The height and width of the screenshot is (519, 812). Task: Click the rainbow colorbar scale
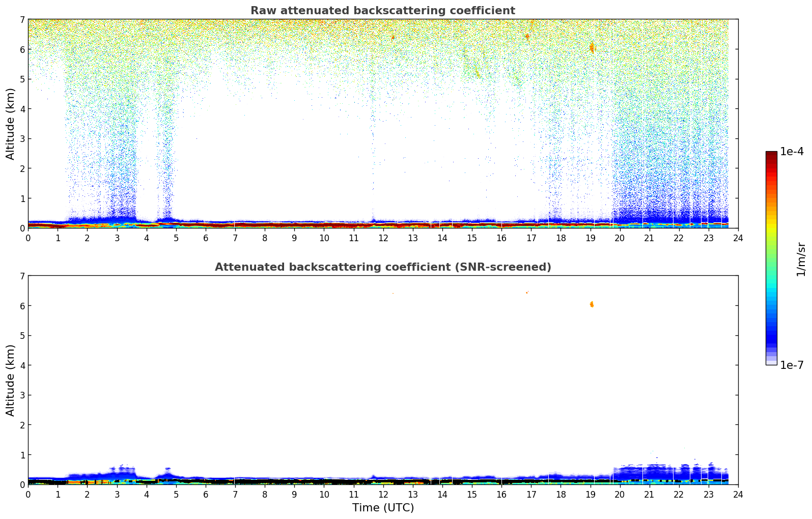771,258
